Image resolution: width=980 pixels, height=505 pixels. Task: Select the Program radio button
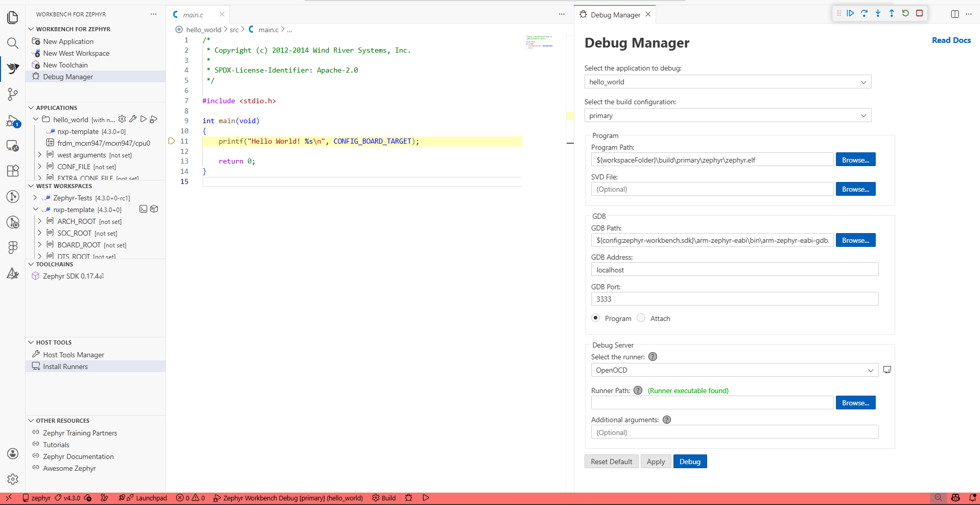click(x=595, y=318)
